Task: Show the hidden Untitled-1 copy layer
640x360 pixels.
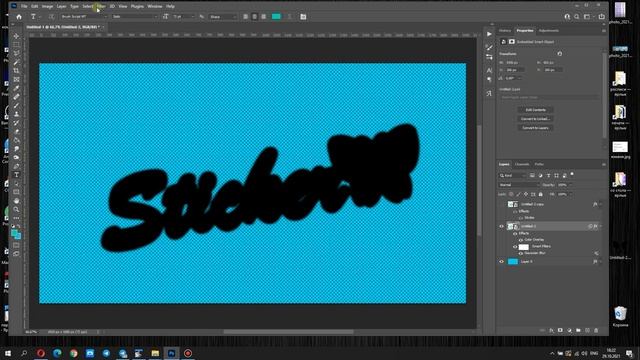Action: 502,204
